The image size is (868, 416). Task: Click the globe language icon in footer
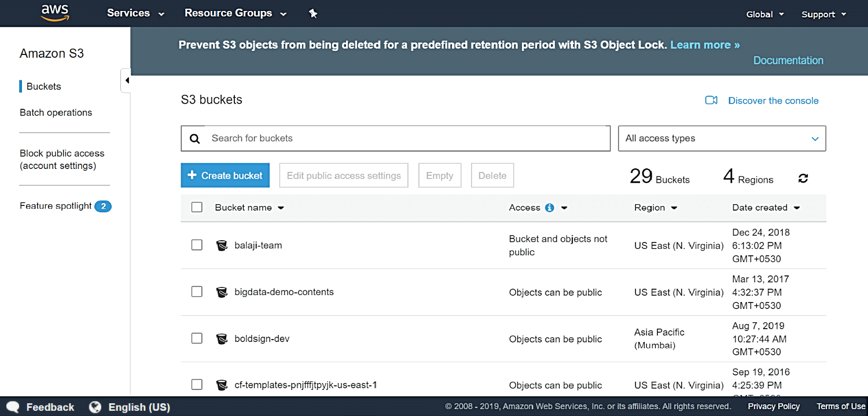click(x=95, y=407)
